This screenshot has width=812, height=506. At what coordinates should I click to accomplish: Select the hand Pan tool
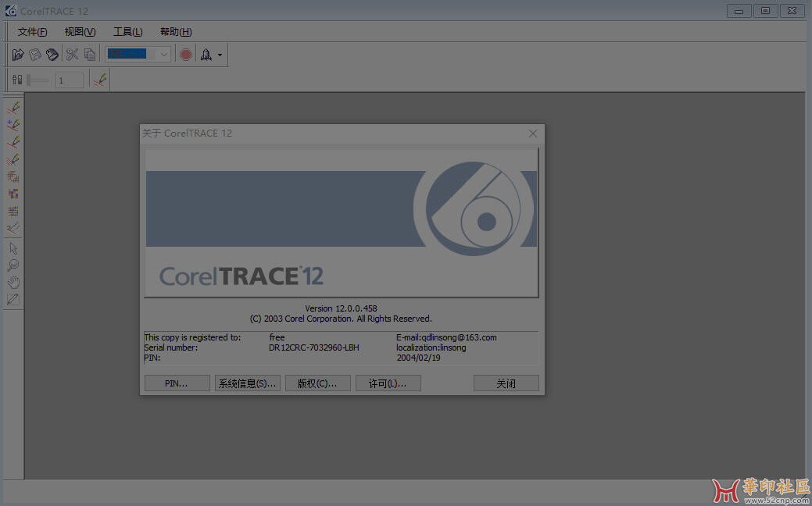[x=13, y=283]
